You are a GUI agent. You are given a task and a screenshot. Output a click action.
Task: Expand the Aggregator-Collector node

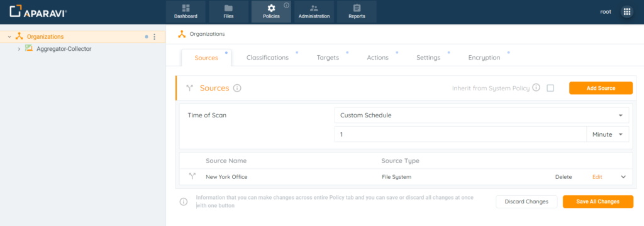pos(19,49)
